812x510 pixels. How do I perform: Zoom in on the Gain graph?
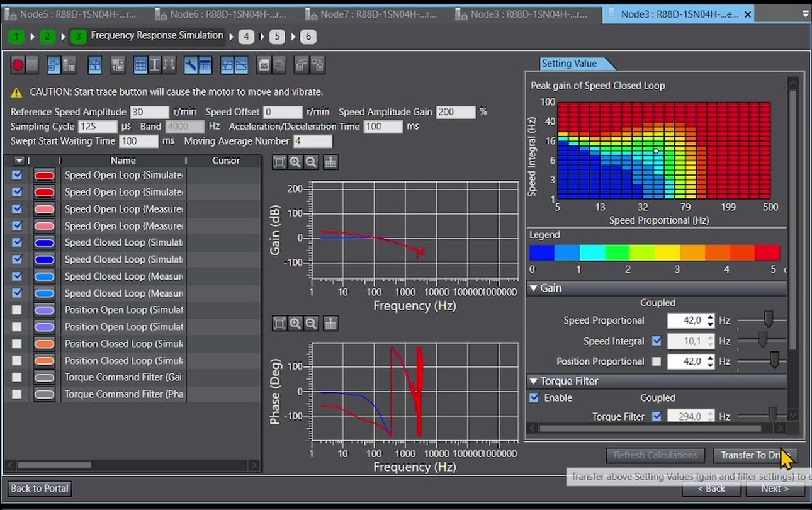pos(295,162)
